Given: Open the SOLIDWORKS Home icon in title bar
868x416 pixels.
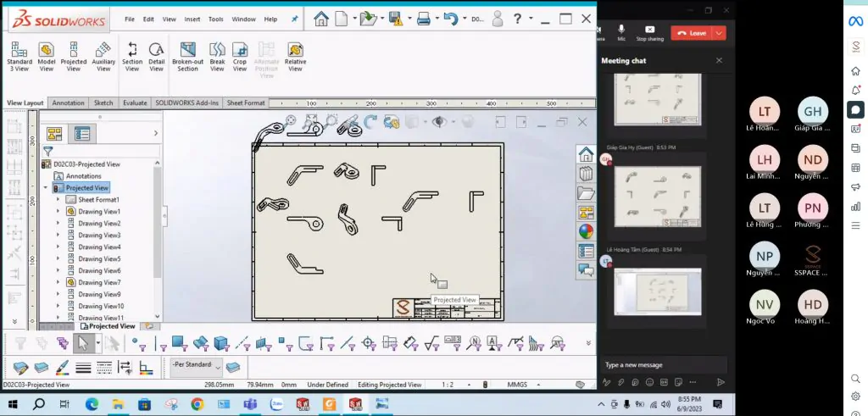Looking at the screenshot, I should pyautogui.click(x=321, y=19).
